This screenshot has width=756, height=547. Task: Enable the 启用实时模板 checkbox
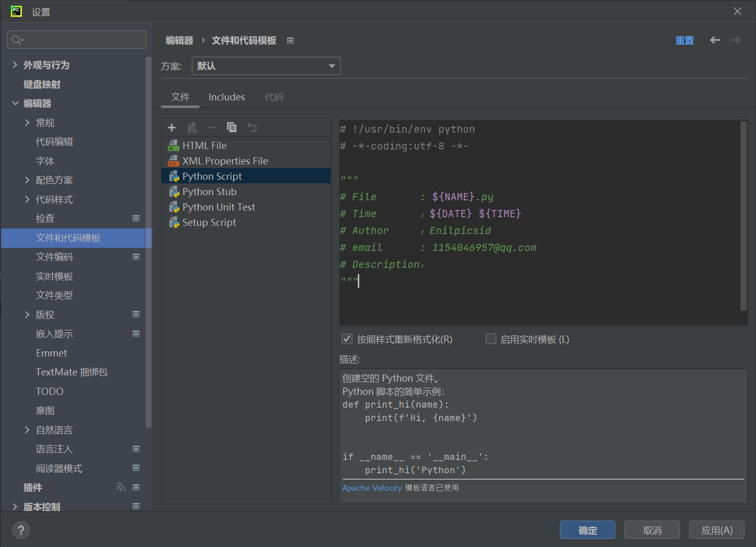click(491, 339)
